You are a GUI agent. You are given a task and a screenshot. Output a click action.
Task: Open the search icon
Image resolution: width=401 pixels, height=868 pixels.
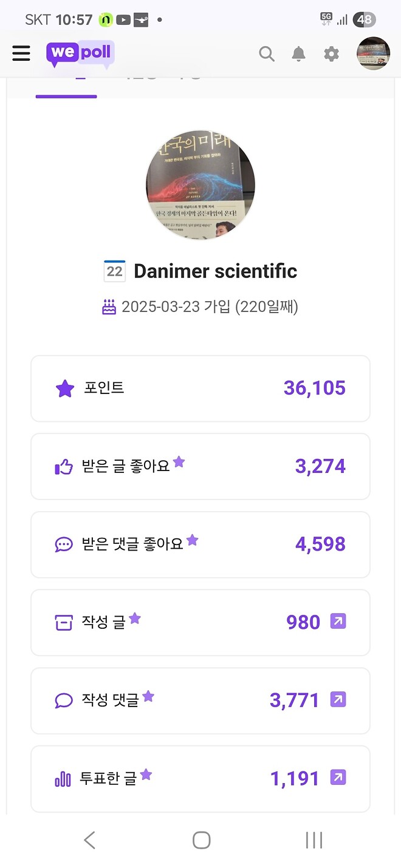pyautogui.click(x=267, y=53)
